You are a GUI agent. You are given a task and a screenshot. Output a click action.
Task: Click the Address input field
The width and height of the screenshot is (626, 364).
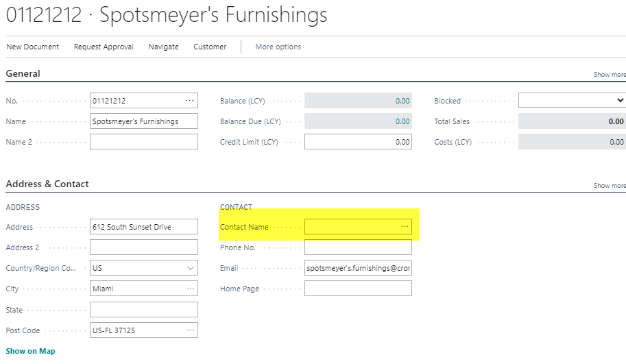click(x=144, y=227)
